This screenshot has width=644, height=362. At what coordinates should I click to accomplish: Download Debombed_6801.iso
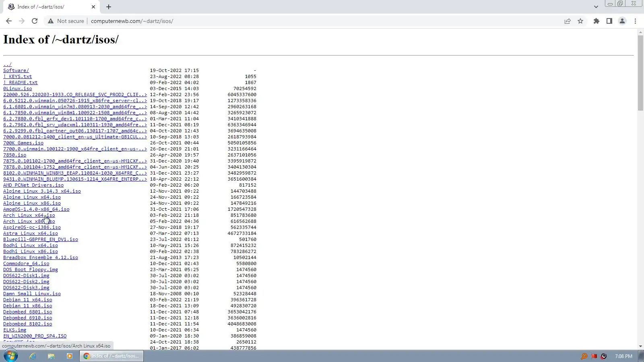[x=28, y=312]
